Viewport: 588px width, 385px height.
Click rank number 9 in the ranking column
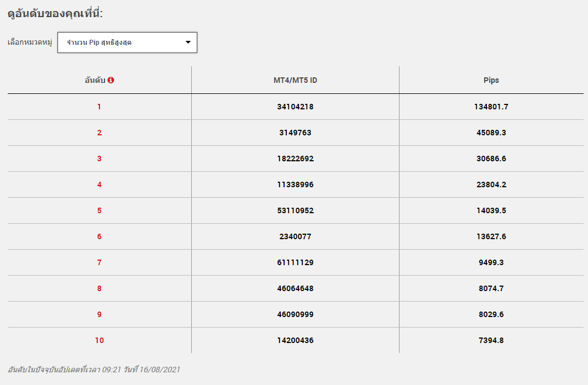pyautogui.click(x=99, y=314)
